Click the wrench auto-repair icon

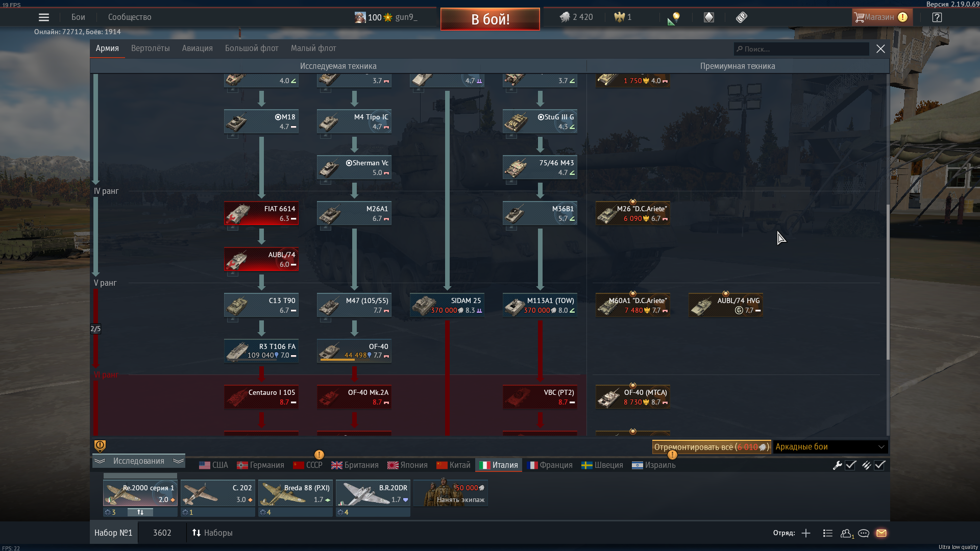coord(837,465)
